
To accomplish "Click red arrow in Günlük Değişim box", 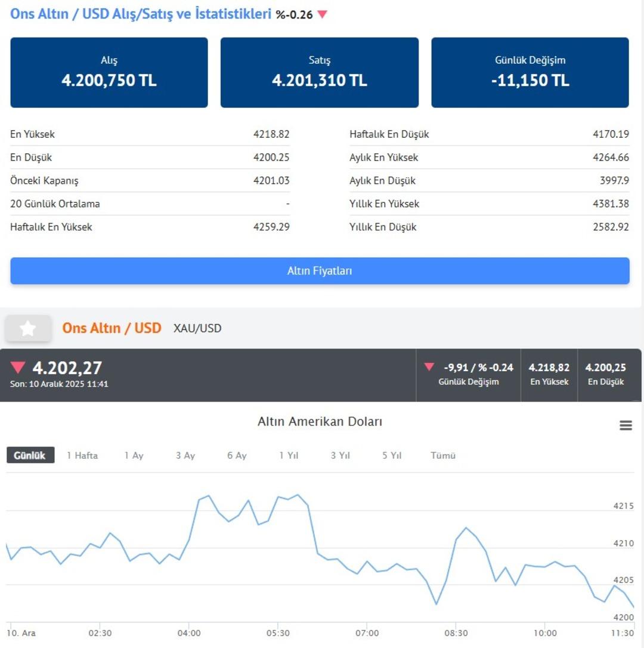I will click(x=429, y=367).
